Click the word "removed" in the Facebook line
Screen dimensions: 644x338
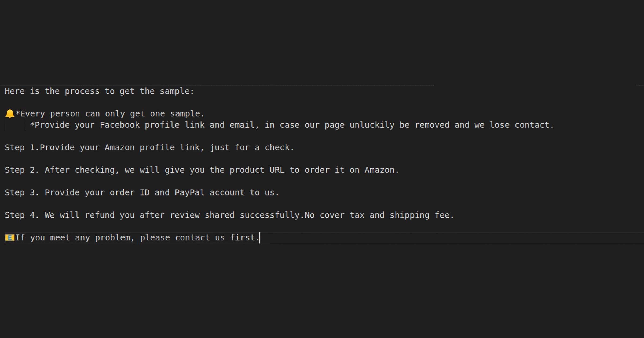(432, 125)
